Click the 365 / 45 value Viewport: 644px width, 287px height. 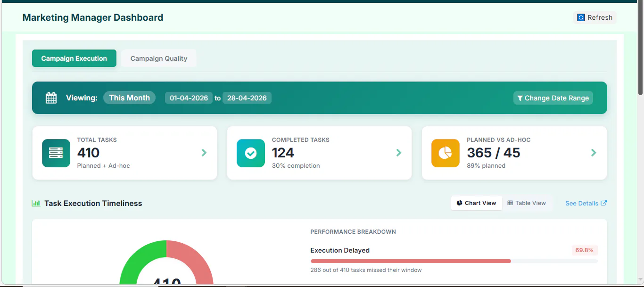(x=494, y=153)
